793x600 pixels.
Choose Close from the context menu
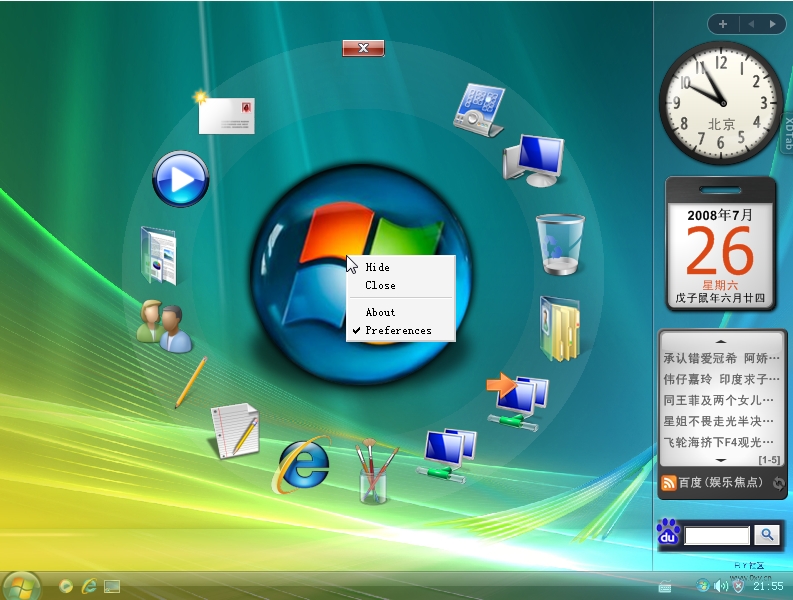(x=380, y=285)
